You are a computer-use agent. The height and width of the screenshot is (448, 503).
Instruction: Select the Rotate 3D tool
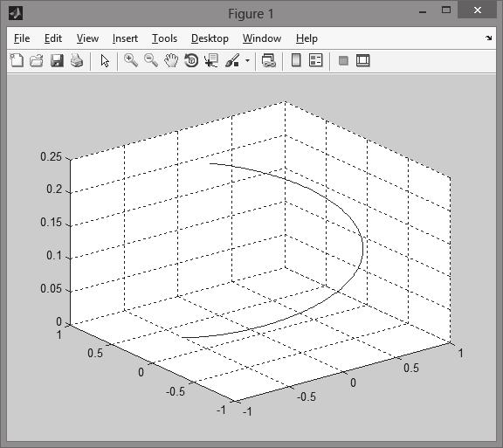click(x=191, y=60)
